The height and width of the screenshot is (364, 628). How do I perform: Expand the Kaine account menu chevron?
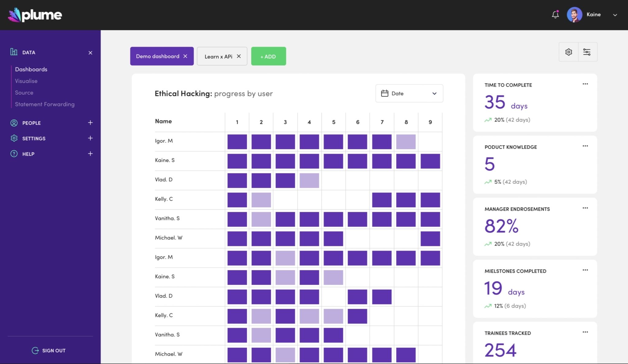pyautogui.click(x=615, y=14)
